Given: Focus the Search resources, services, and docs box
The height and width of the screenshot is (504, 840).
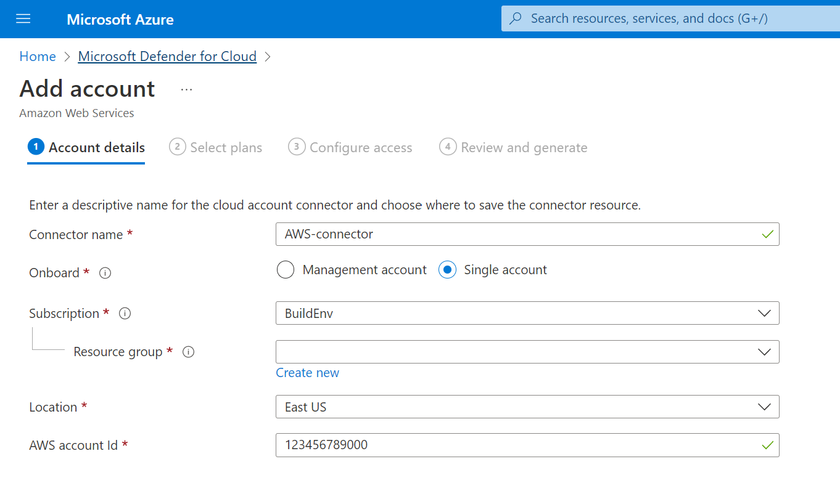Looking at the screenshot, I should point(670,18).
